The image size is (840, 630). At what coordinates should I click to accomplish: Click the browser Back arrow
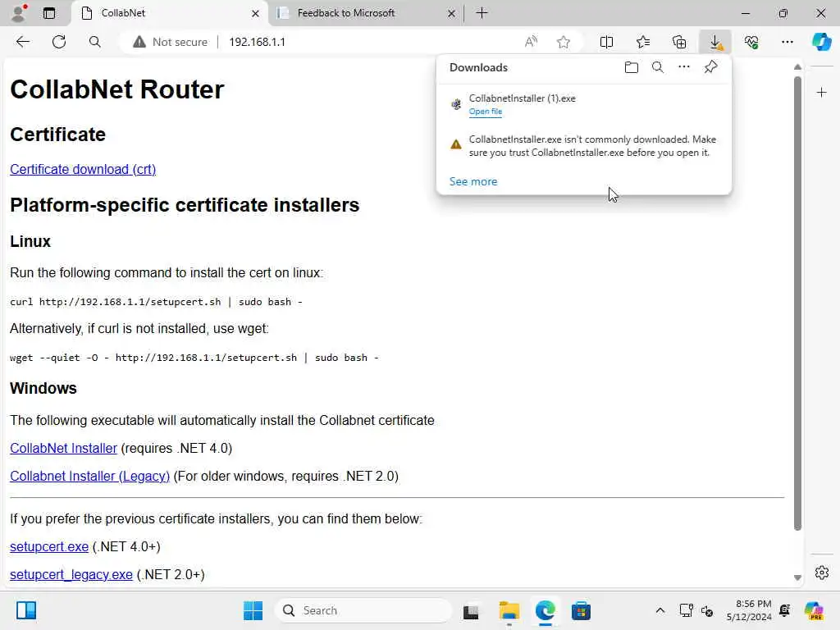[x=22, y=42]
